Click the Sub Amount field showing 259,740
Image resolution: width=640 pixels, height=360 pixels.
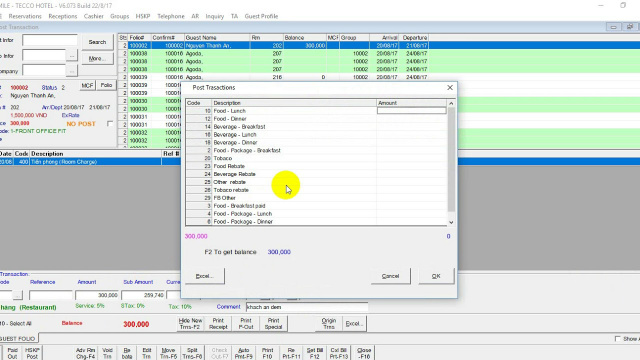click(143, 295)
